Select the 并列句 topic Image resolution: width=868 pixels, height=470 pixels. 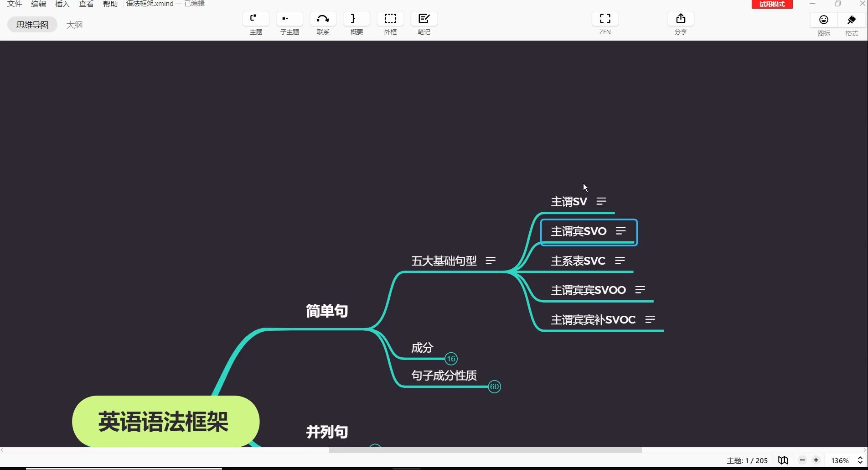point(327,432)
